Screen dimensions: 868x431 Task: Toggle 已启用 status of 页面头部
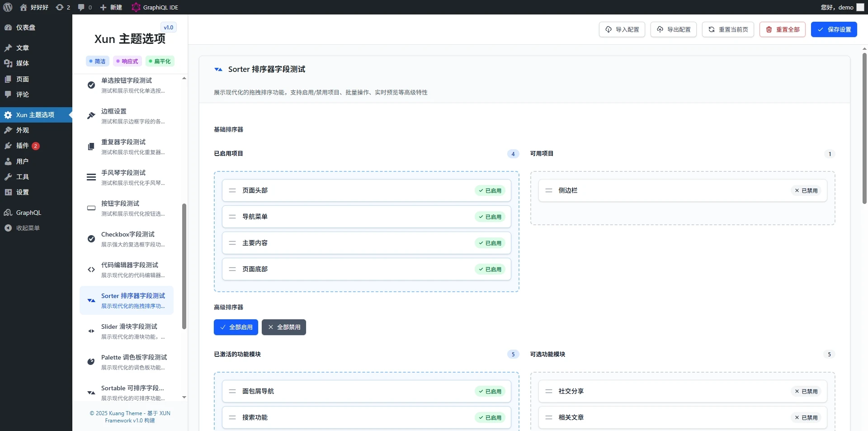pyautogui.click(x=490, y=191)
